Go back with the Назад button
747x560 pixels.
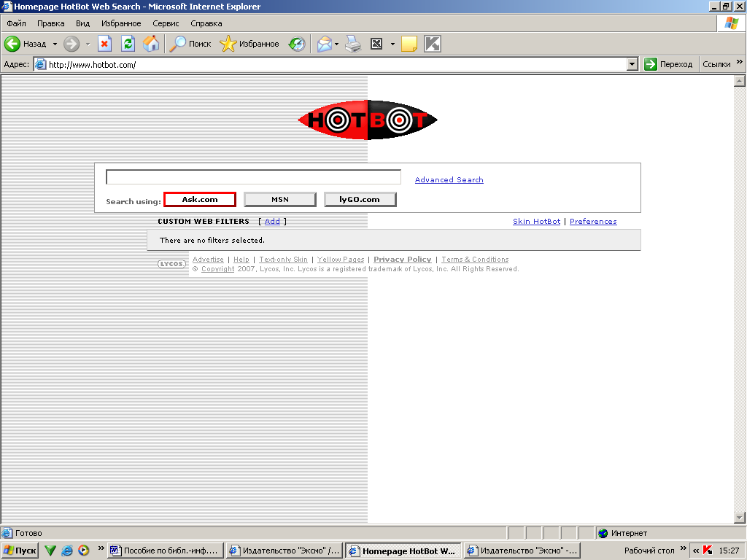click(26, 44)
